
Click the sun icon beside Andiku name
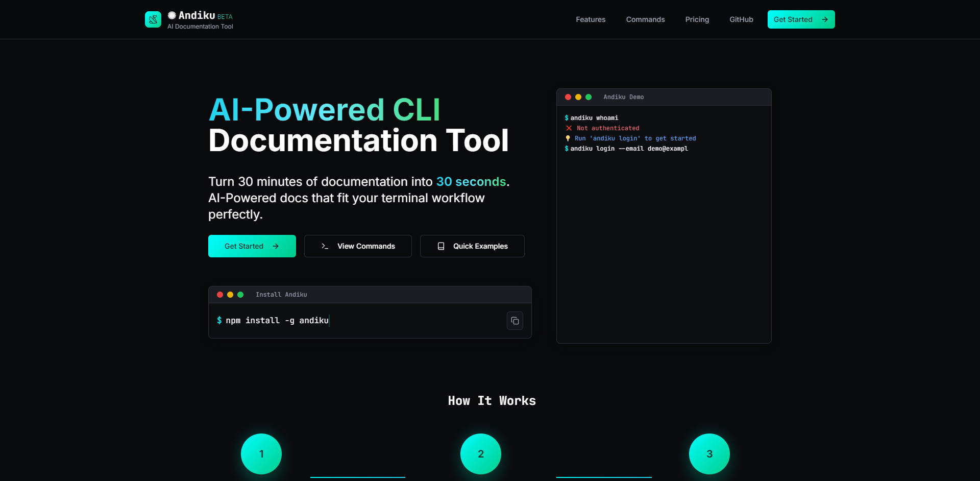tap(172, 15)
